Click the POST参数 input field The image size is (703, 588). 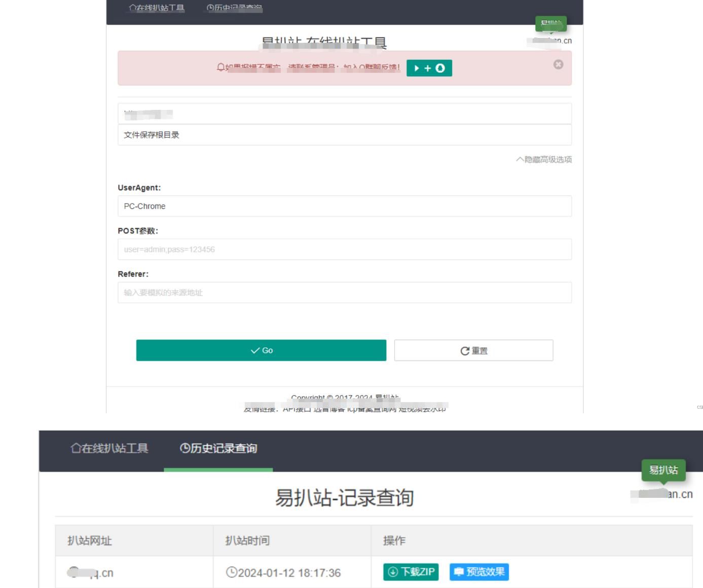coord(346,249)
